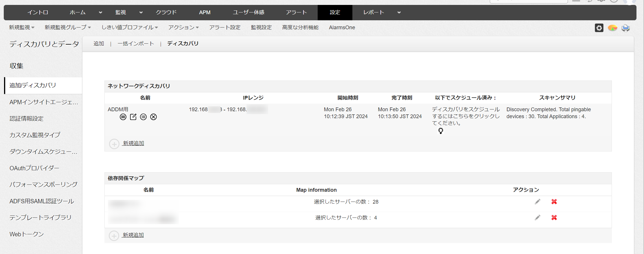644x254 pixels.
Task: Remove the 28-server map using red X
Action: coord(554,202)
